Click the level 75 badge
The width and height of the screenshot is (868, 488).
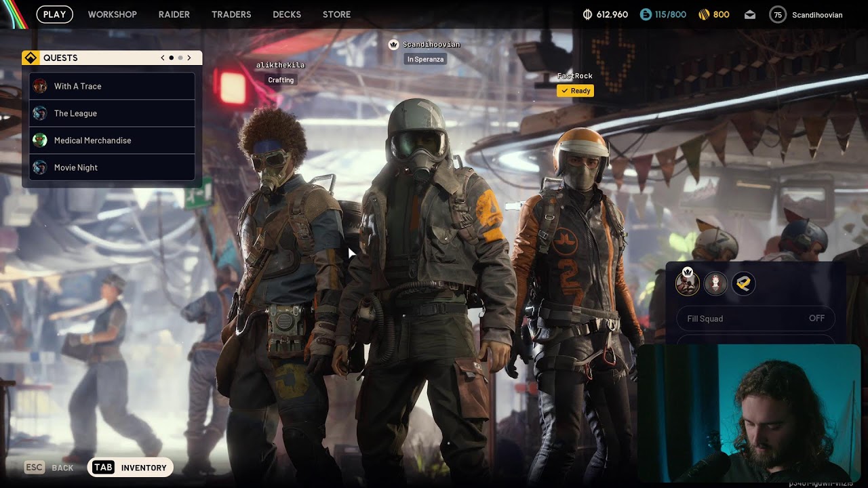coord(778,14)
